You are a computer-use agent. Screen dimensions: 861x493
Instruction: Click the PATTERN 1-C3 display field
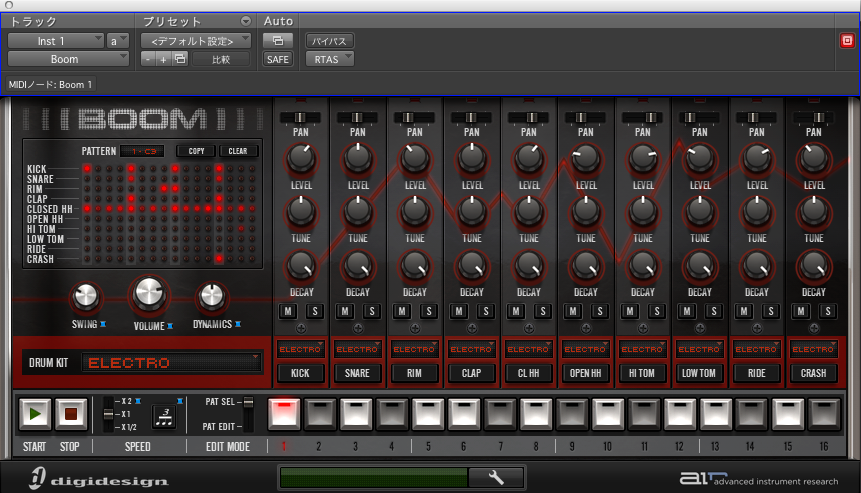point(144,151)
